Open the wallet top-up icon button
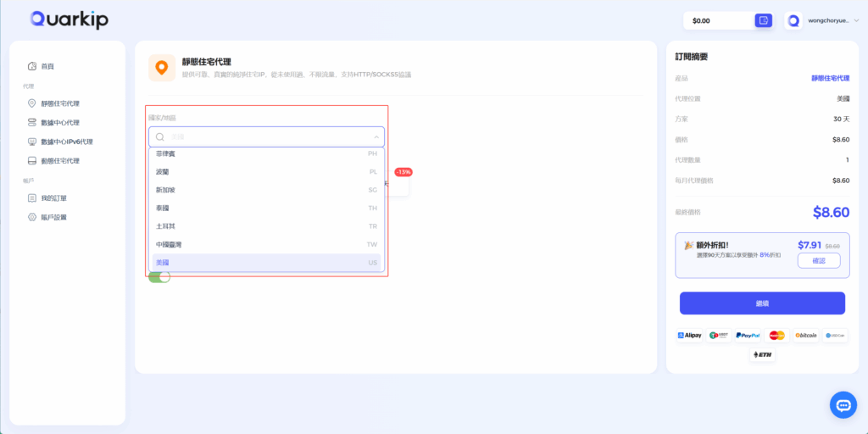Screen dimensions: 868x434 pyautogui.click(x=764, y=20)
